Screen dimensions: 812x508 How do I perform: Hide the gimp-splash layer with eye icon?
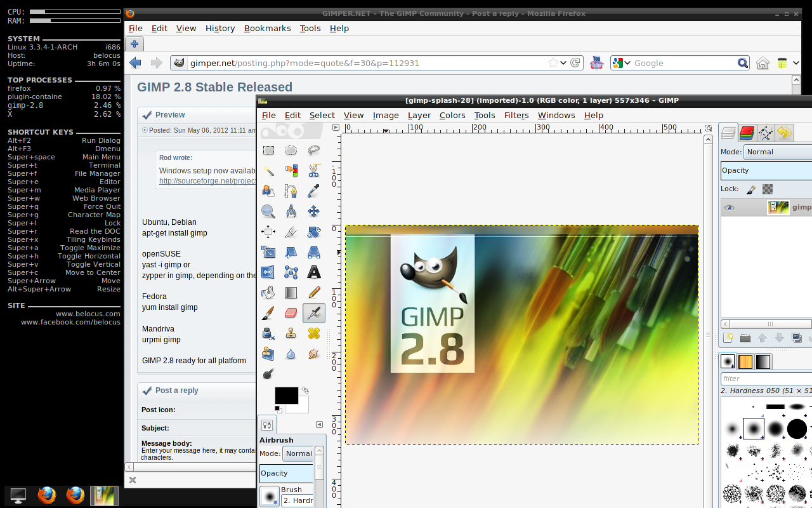(x=729, y=208)
